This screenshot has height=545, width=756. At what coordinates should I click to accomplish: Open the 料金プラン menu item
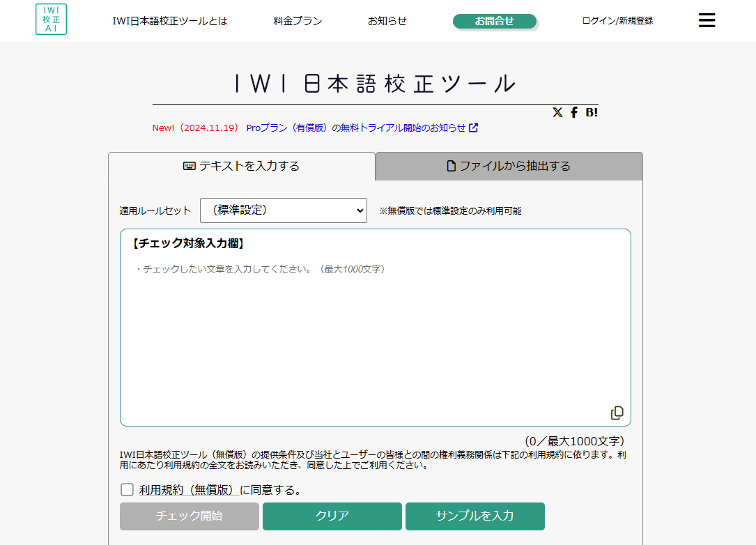(298, 21)
